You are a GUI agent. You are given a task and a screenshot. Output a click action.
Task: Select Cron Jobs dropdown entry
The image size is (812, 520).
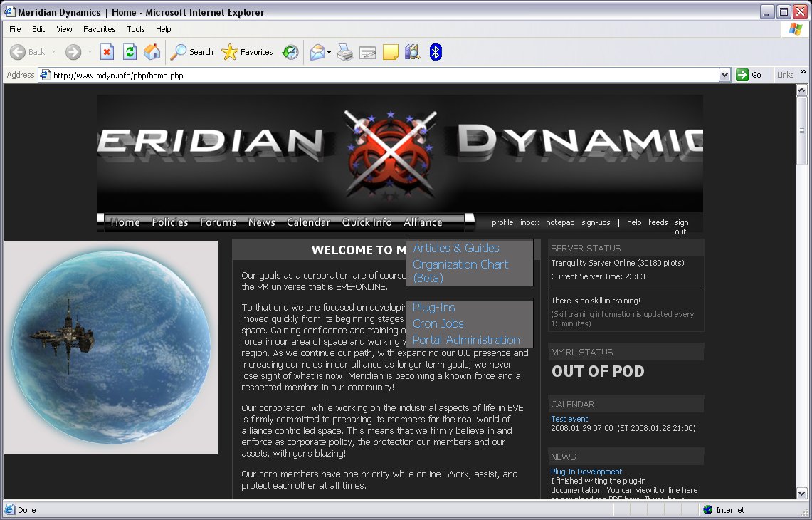point(438,323)
